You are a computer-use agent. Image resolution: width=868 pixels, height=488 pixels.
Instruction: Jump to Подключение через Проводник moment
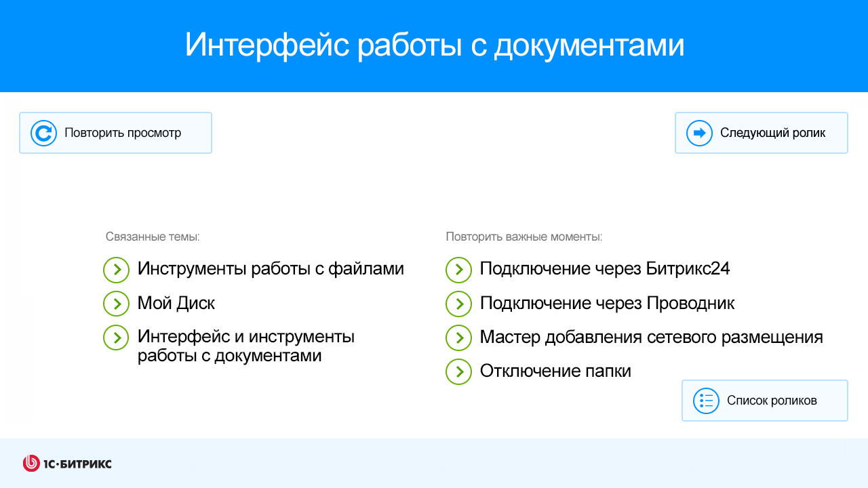(607, 303)
